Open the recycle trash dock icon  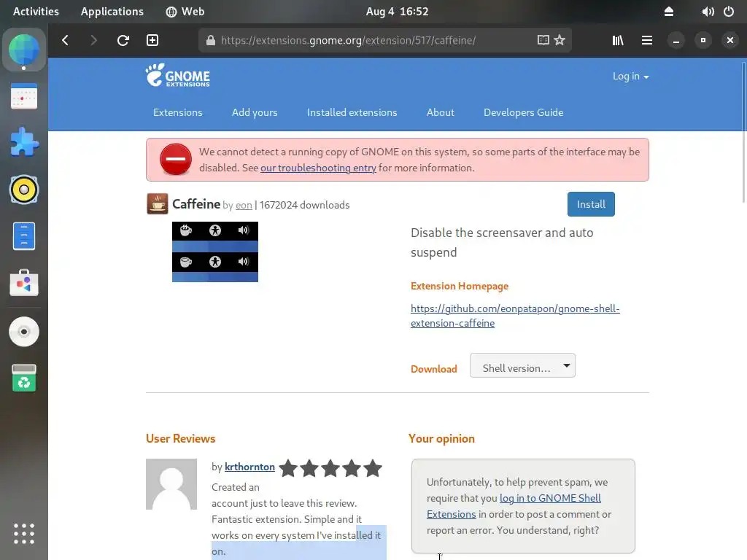24,378
